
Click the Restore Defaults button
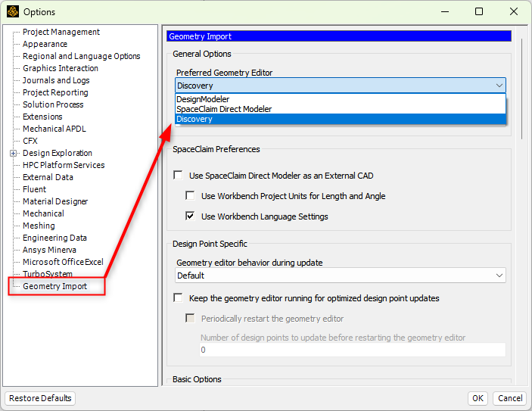point(40,398)
